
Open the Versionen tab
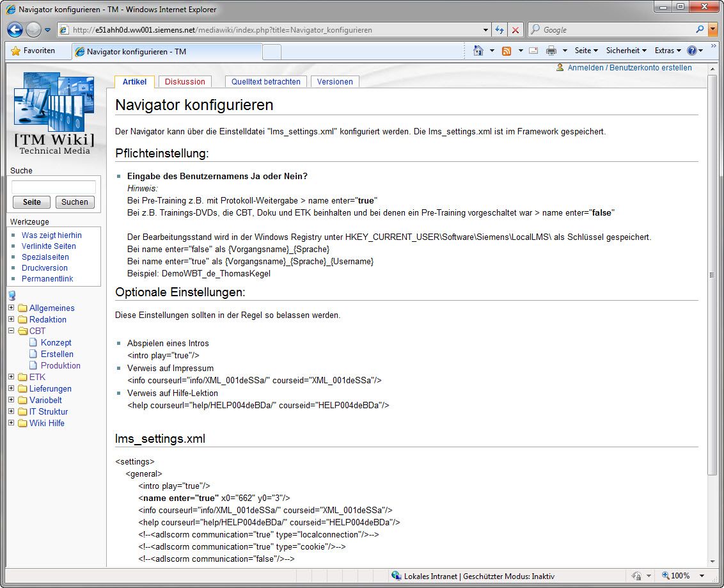[x=334, y=82]
